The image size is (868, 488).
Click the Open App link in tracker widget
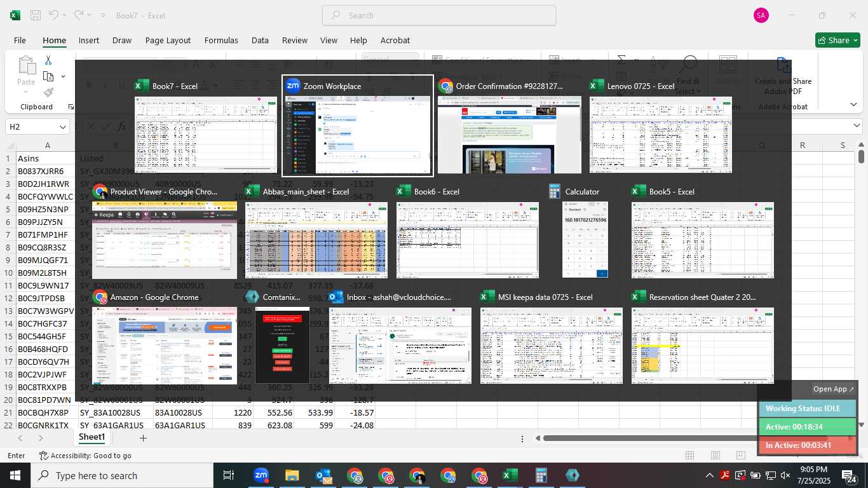click(834, 389)
